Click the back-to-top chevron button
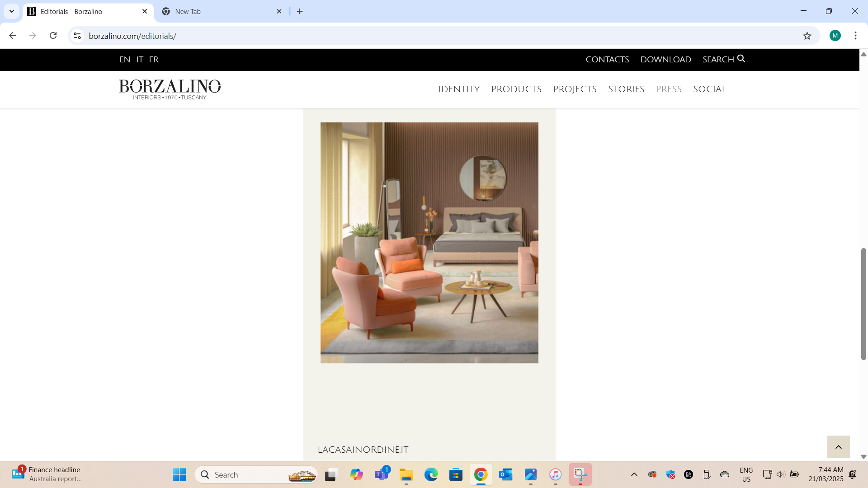868x488 pixels. (x=838, y=447)
